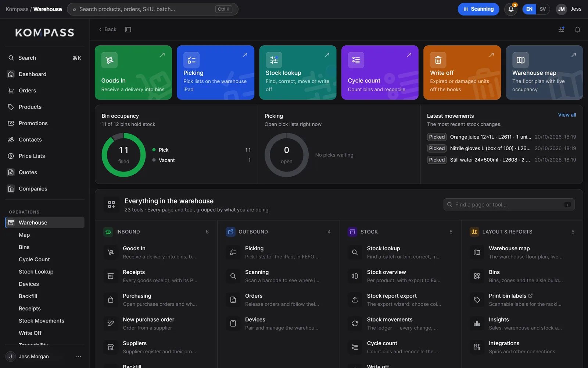Focus the Find a page or tool field
The width and height of the screenshot is (588, 368).
pyautogui.click(x=509, y=205)
